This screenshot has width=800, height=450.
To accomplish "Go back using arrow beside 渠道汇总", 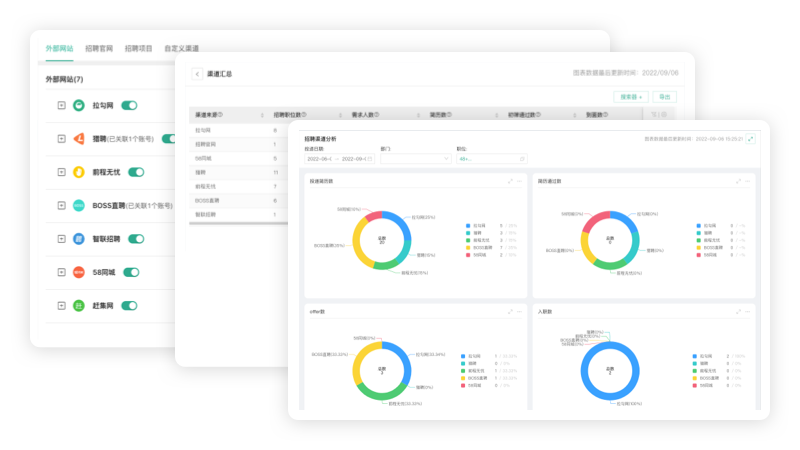I will [197, 74].
